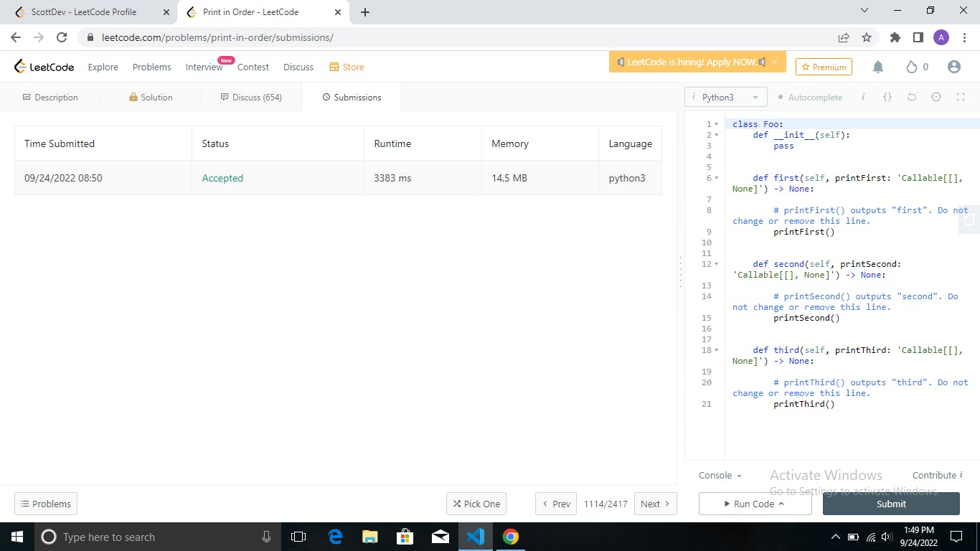Share this page from address bar
Image resolution: width=980 pixels, height=551 pixels.
[844, 37]
